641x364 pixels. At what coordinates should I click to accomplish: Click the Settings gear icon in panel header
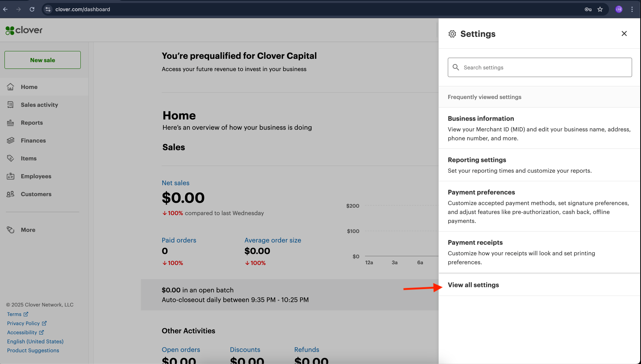coord(452,34)
